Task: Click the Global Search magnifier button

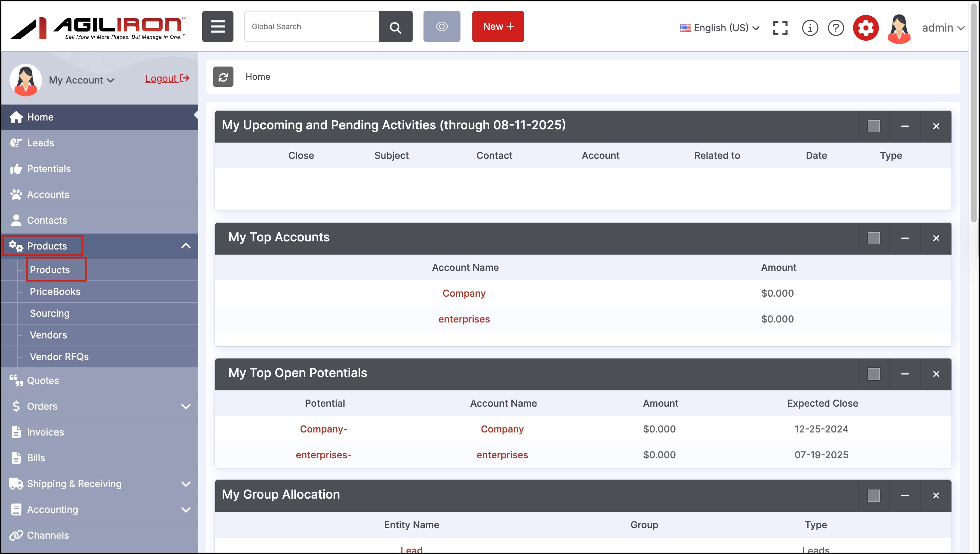Action: pyautogui.click(x=395, y=26)
